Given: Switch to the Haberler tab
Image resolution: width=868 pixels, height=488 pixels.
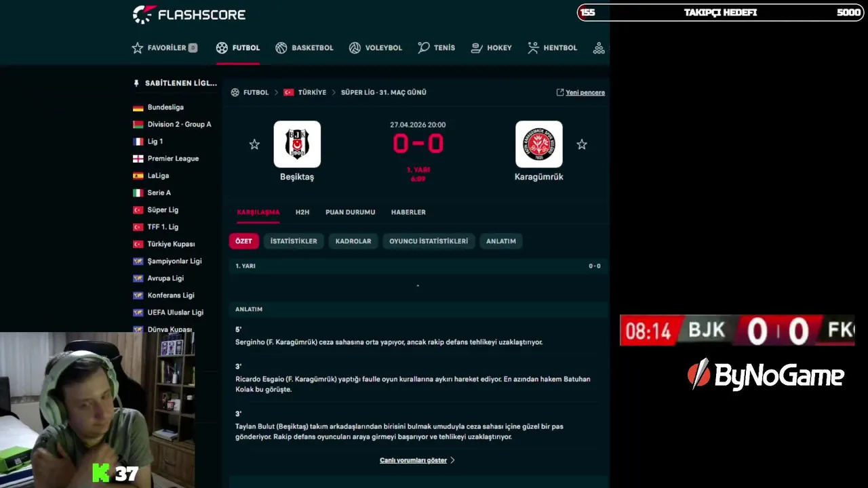Looking at the screenshot, I should tap(408, 212).
